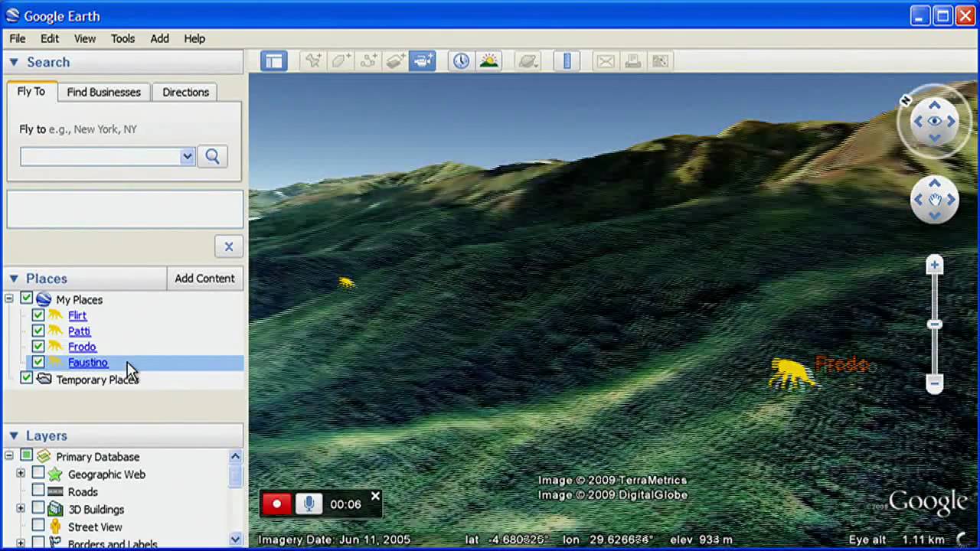Close the tour recording control
Viewport: 980px width, 551px height.
pos(375,497)
